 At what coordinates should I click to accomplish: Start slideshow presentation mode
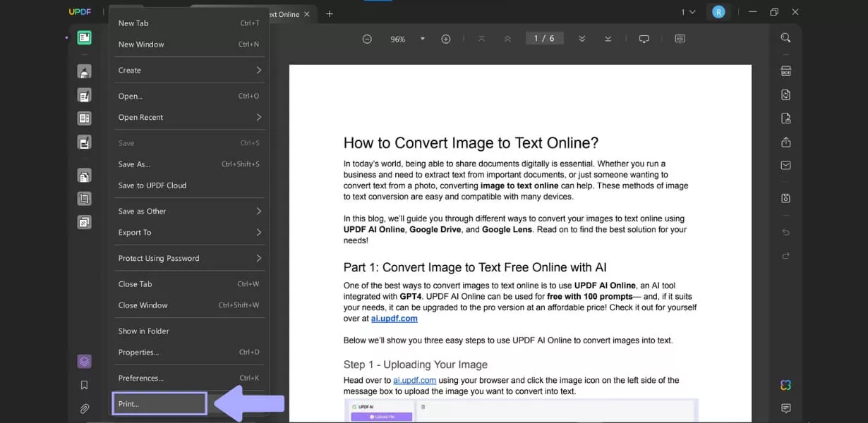(x=644, y=39)
